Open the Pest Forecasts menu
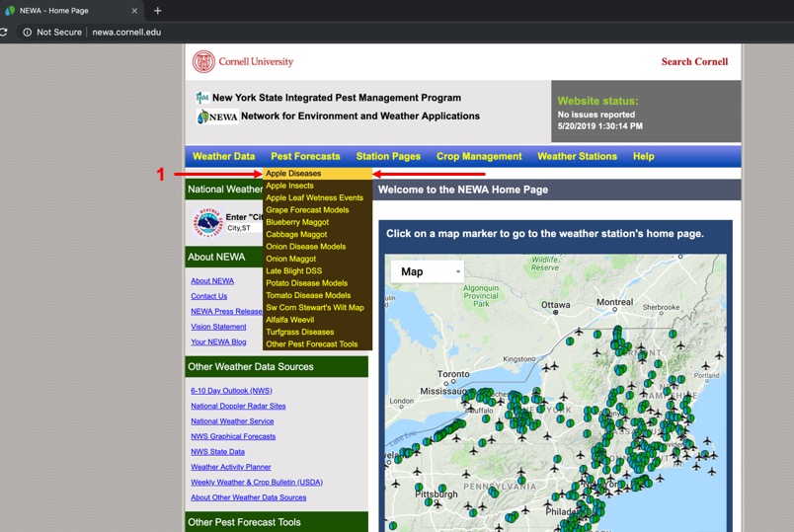794x532 pixels. pos(305,156)
